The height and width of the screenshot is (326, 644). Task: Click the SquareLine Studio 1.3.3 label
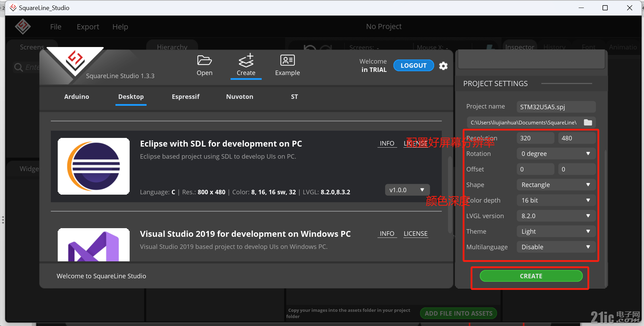point(120,76)
